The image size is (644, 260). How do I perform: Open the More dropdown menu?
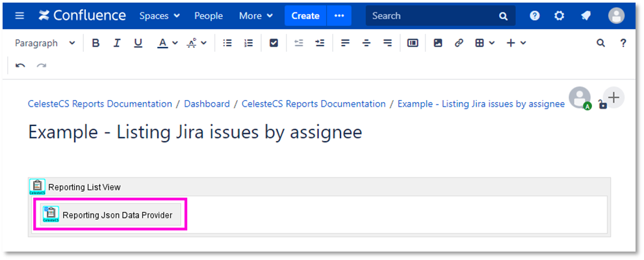256,16
